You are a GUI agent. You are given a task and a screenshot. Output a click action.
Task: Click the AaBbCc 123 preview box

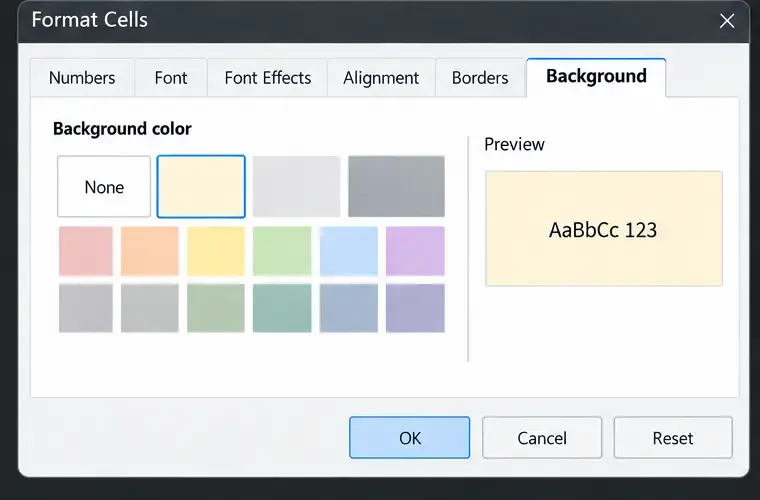coord(604,229)
